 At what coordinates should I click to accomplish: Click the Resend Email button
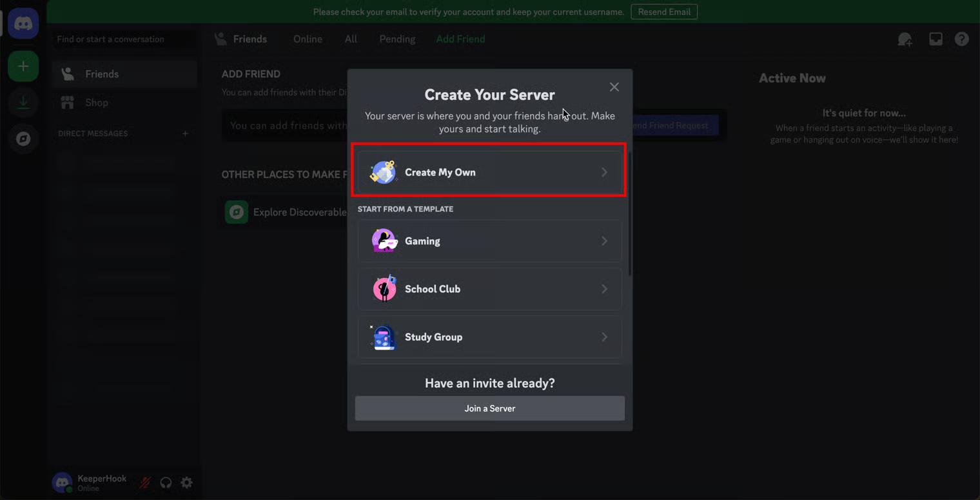click(663, 12)
